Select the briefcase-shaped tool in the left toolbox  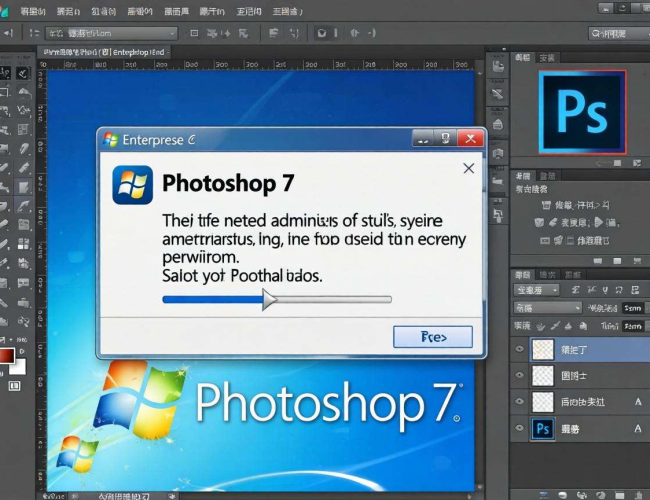(23, 303)
